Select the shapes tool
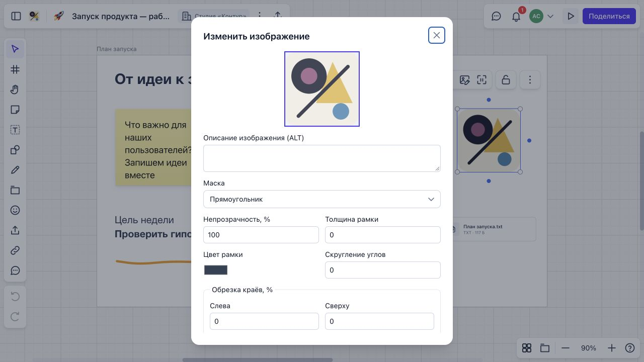Screen dimensions: 644x362 (15, 150)
